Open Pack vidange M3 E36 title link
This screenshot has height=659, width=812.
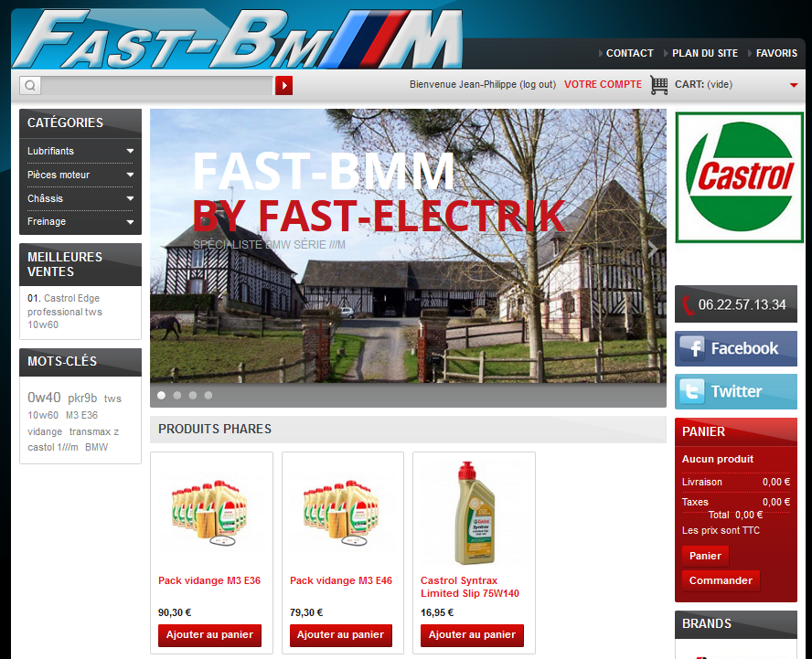point(209,580)
